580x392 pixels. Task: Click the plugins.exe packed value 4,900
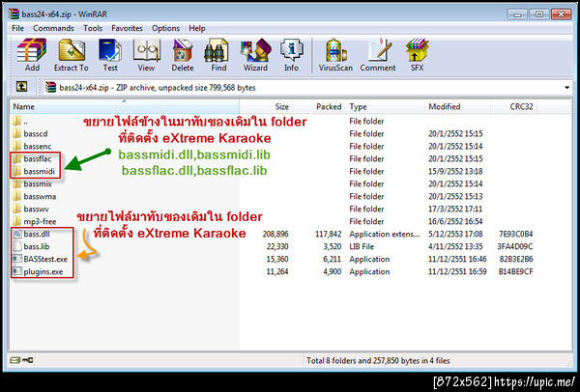(333, 271)
